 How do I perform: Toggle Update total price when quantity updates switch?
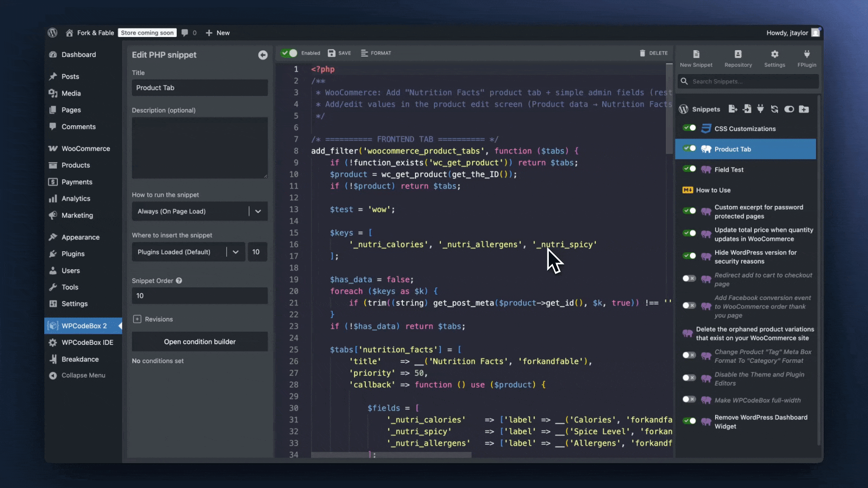coord(689,234)
